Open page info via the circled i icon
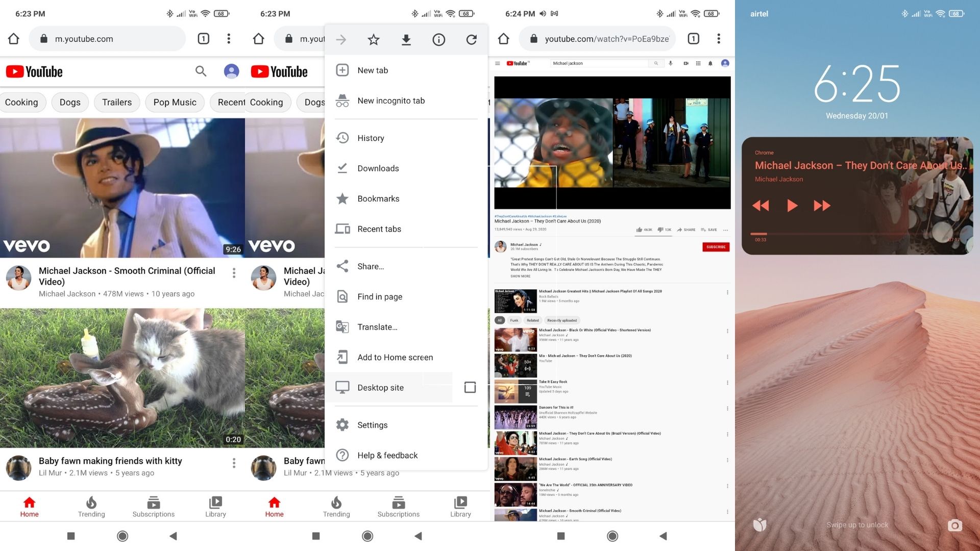 439,40
